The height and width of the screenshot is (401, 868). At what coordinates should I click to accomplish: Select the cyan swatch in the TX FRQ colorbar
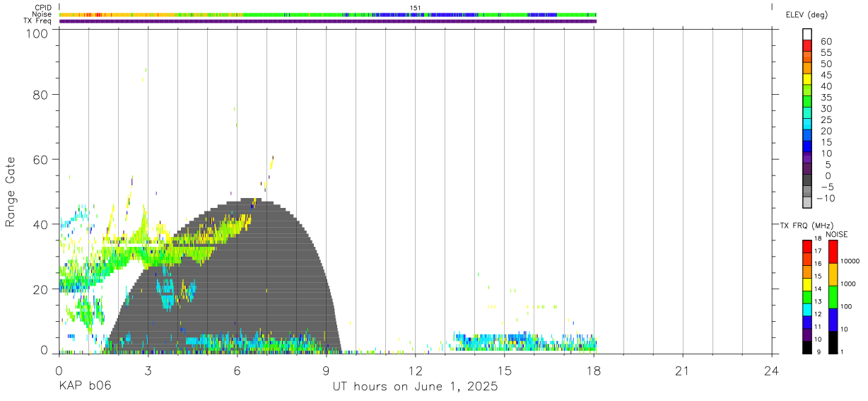coord(807,309)
